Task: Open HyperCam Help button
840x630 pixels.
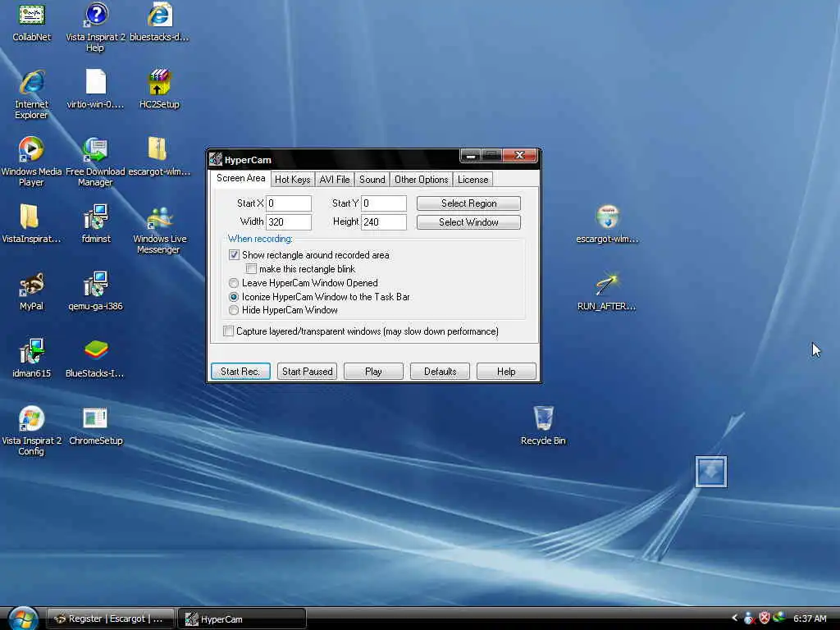Action: (x=506, y=372)
